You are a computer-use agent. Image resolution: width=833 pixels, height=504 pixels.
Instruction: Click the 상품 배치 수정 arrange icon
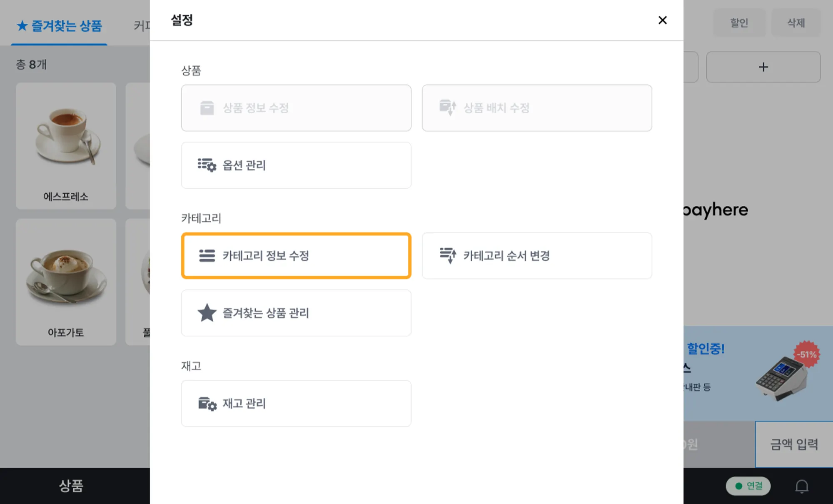tap(448, 108)
